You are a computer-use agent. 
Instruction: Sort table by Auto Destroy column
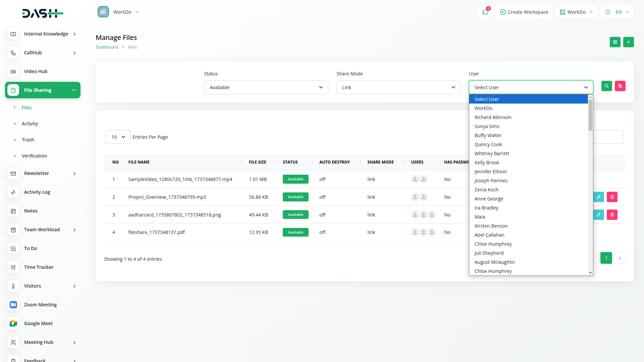(334, 162)
